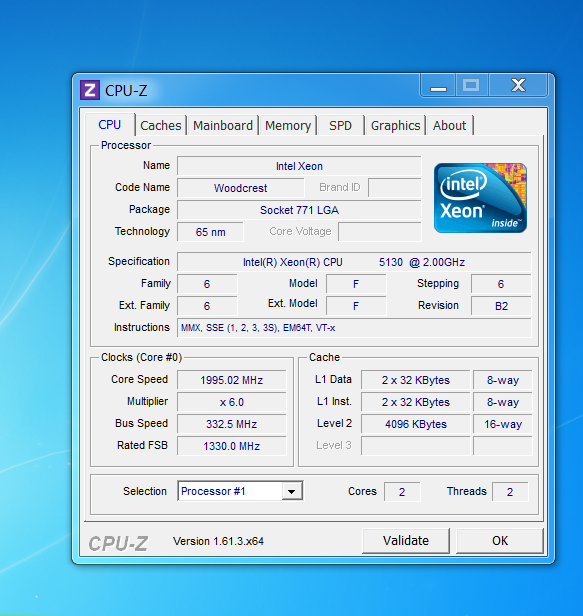Expand the Processor #1 selection dropdown
This screenshot has height=616, width=583.
point(292,491)
